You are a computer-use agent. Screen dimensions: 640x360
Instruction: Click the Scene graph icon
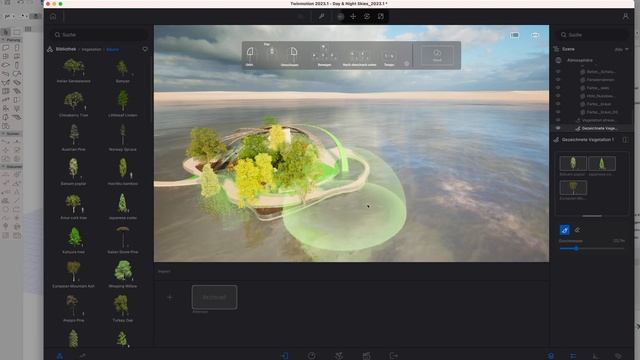pos(556,49)
